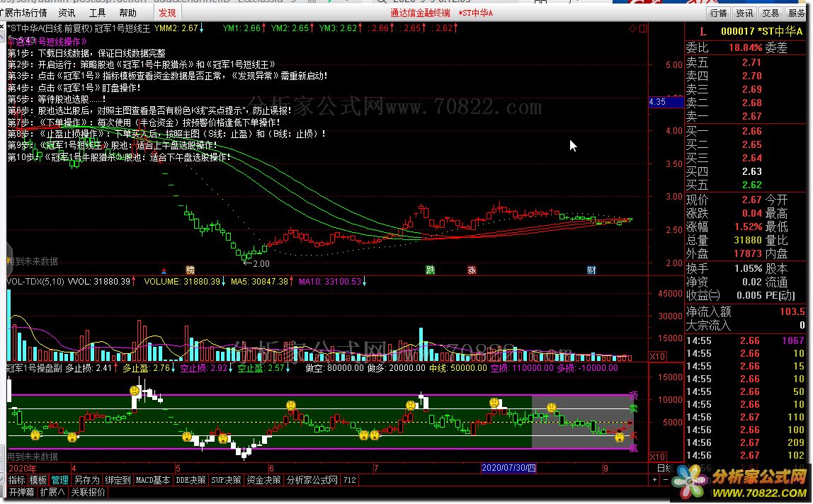The height and width of the screenshot is (504, 813).
Task: Click the 榜 marker icon under the chart
Action: tap(191, 270)
